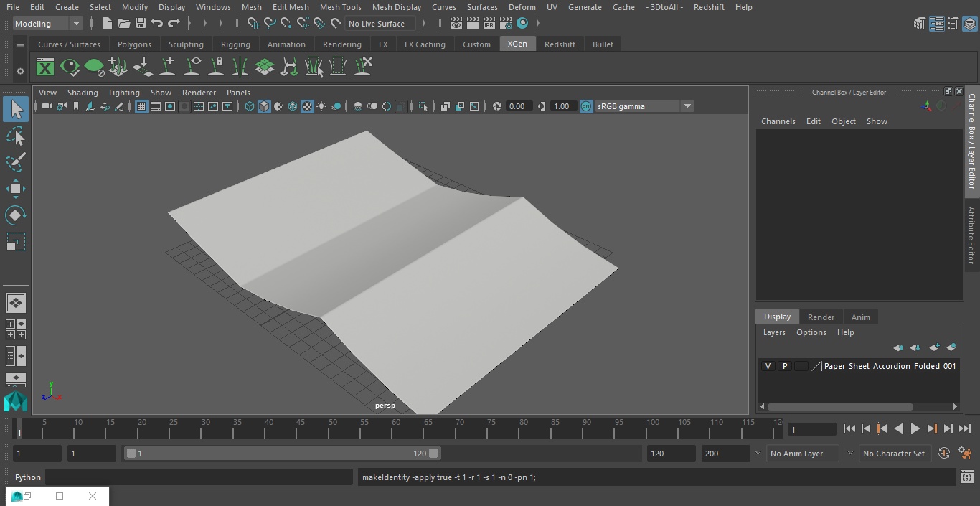Open the sRGB gamma dropdown

pos(644,106)
